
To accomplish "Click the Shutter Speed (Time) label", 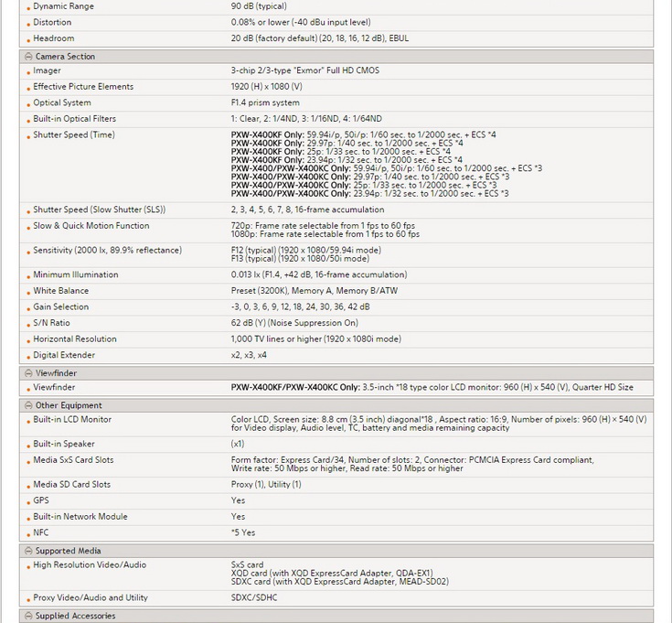I will tap(74, 135).
